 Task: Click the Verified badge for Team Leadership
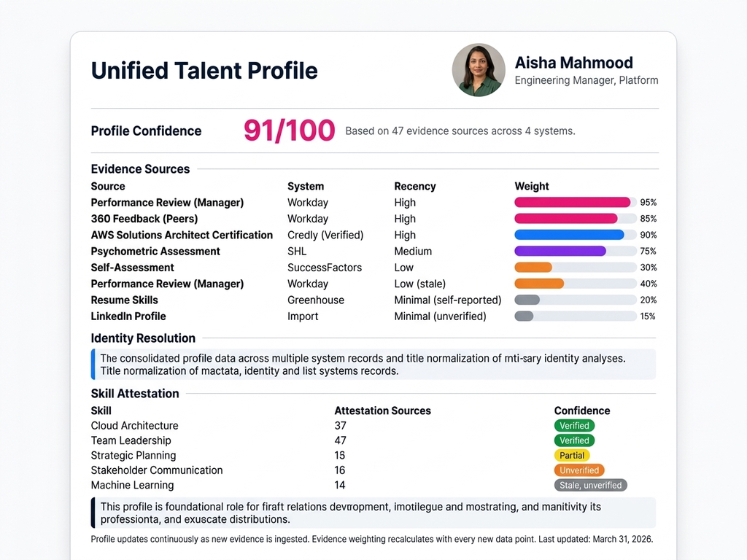[574, 440]
